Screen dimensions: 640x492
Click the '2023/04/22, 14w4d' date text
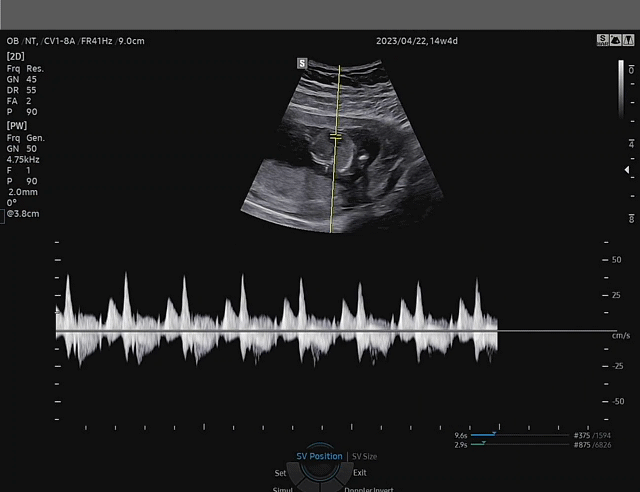coord(417,41)
